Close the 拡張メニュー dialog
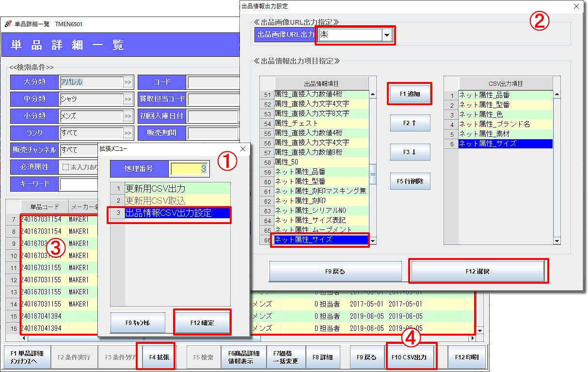This screenshot has height=372, width=588. click(x=243, y=149)
